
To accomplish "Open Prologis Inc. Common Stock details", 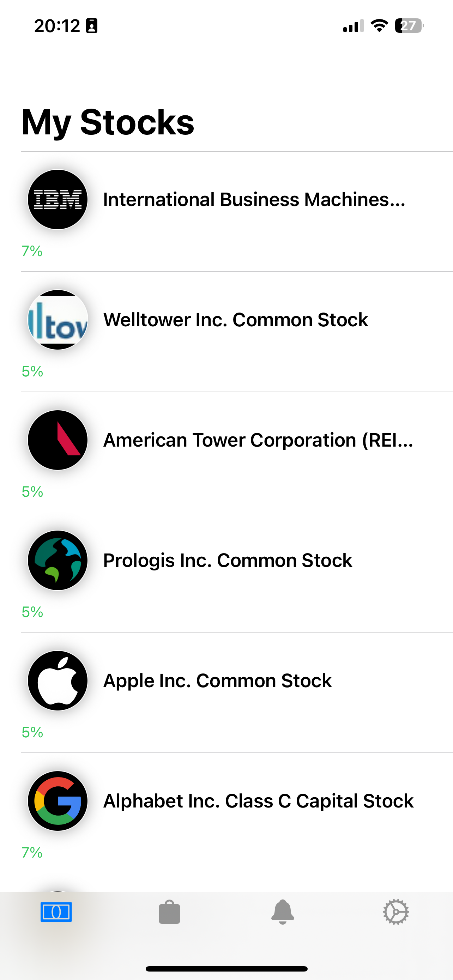I will (228, 561).
